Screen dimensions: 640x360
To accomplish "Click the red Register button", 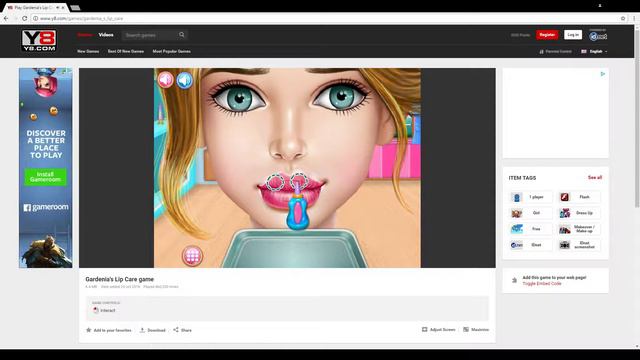I will click(x=547, y=35).
